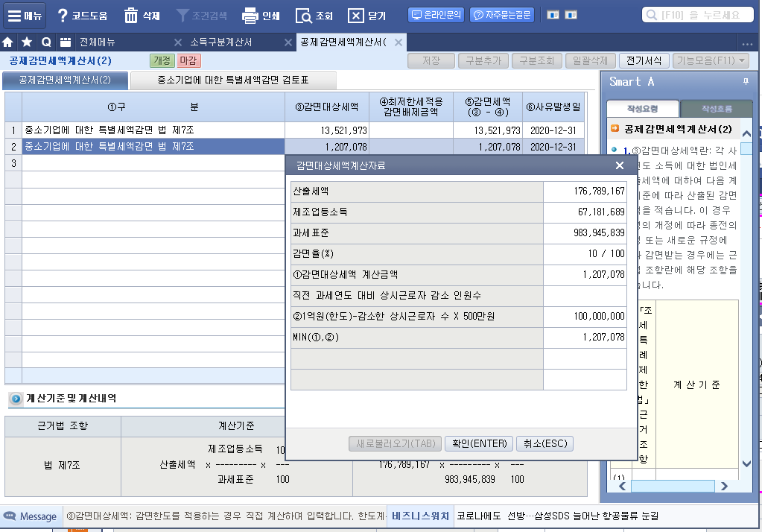This screenshot has height=532, width=762.
Task: Click the 삭제 trash can icon
Action: 131,16
